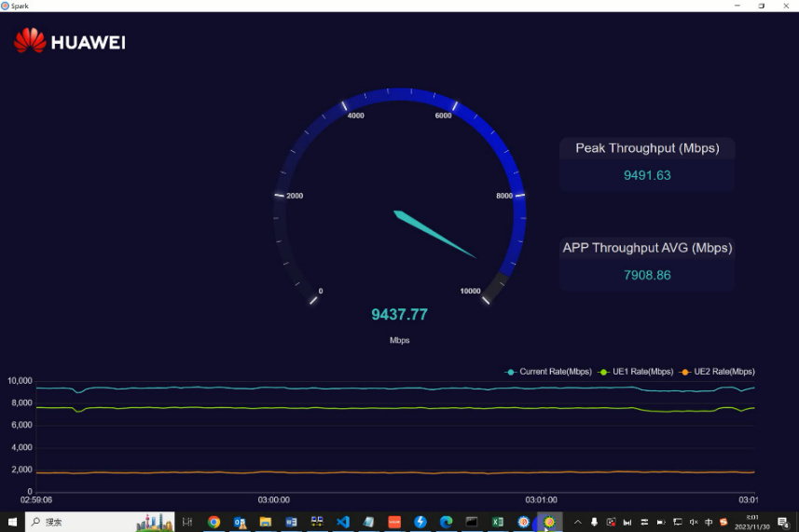Switch the Chinese input method indicator
Screen dimensions: 799x532
point(709,522)
